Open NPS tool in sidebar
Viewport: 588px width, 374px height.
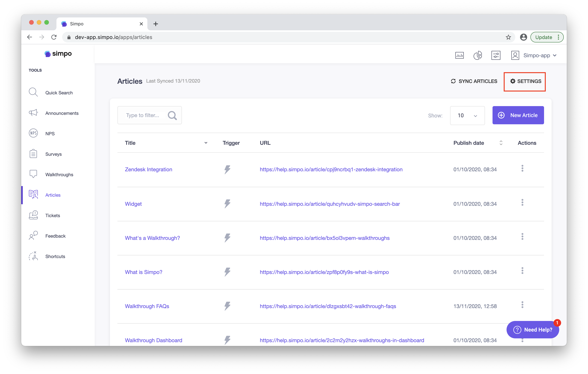(50, 134)
